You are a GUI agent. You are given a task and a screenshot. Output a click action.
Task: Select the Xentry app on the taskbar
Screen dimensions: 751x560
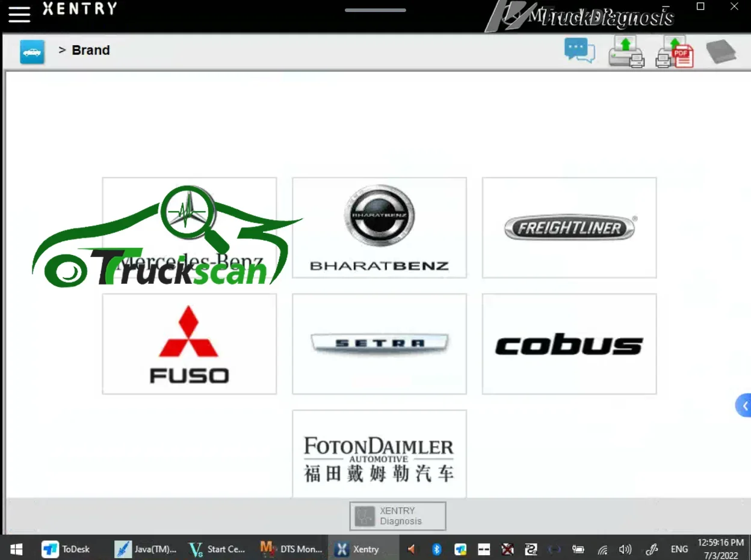pyautogui.click(x=363, y=549)
